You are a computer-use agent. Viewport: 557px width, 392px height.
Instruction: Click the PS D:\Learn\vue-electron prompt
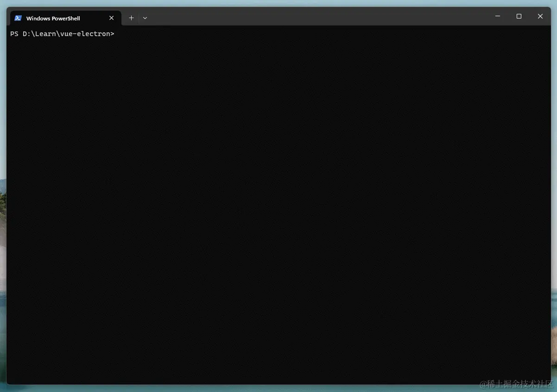click(x=62, y=33)
